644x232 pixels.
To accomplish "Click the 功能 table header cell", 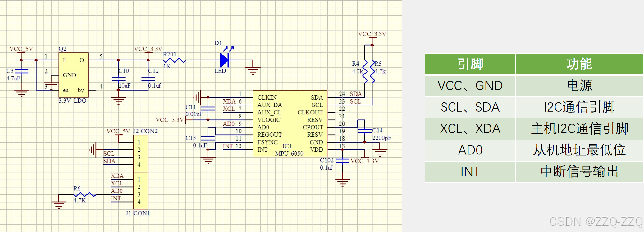I will click(x=579, y=64).
